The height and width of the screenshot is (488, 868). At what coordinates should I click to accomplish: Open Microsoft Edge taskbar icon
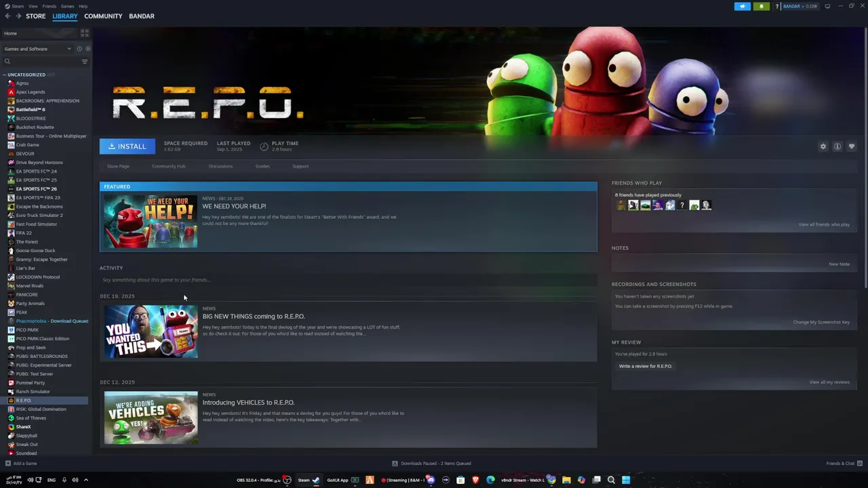point(490,480)
